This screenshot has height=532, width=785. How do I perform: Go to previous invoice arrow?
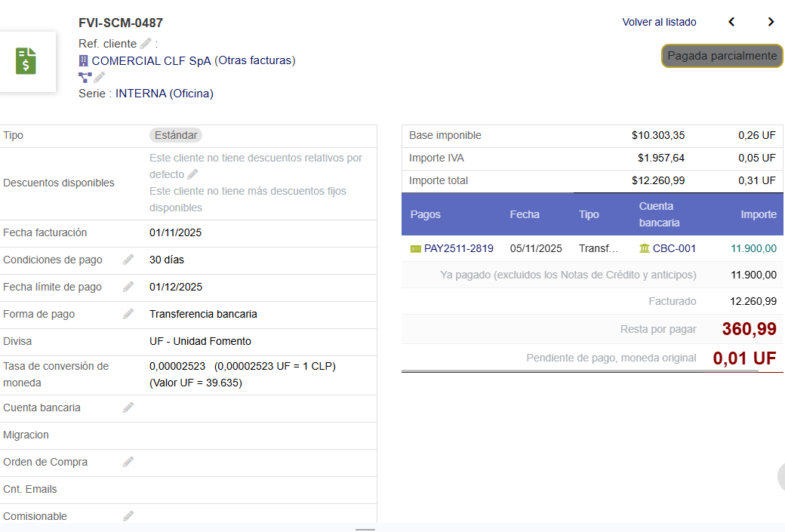(731, 22)
